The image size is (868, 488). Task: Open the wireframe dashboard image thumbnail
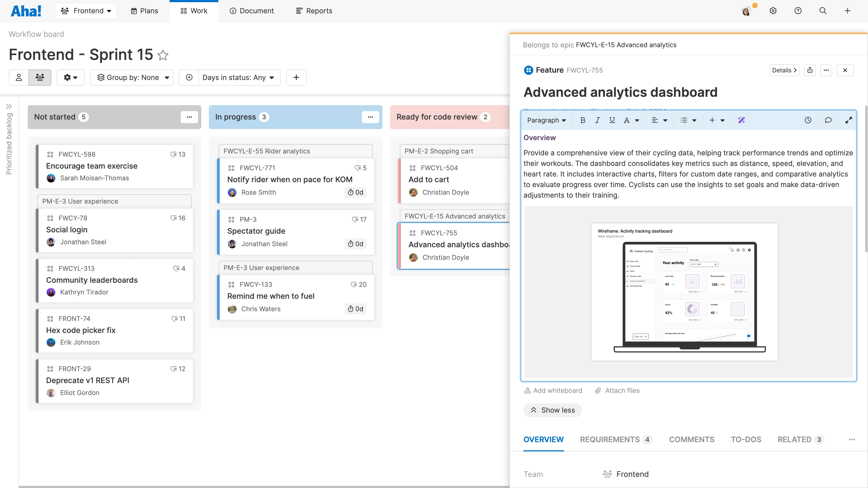tap(684, 292)
